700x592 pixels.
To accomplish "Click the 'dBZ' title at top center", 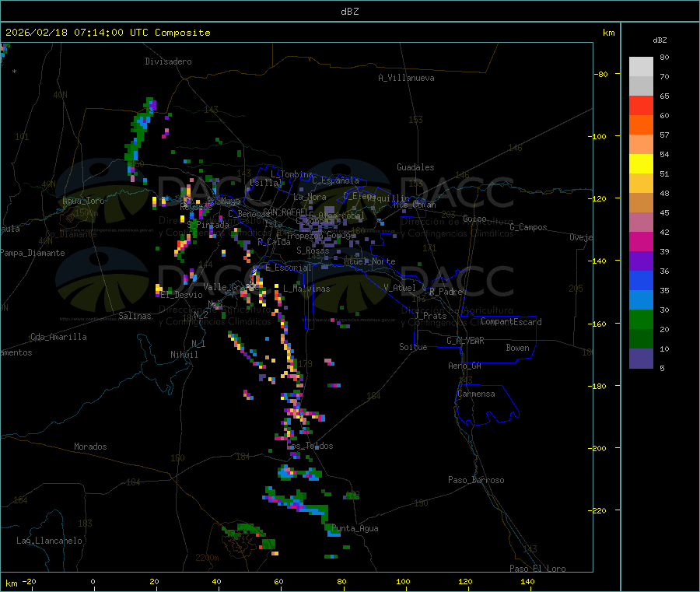I will tap(349, 12).
